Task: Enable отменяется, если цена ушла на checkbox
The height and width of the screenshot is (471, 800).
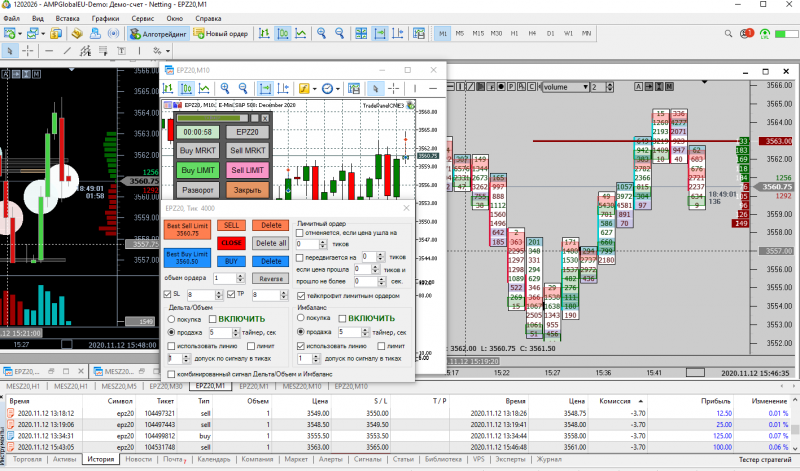Action: pos(299,233)
